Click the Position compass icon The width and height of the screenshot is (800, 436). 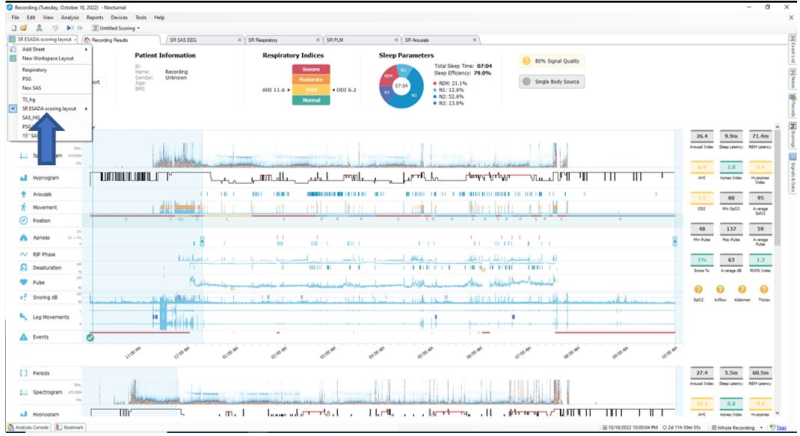[x=23, y=221]
